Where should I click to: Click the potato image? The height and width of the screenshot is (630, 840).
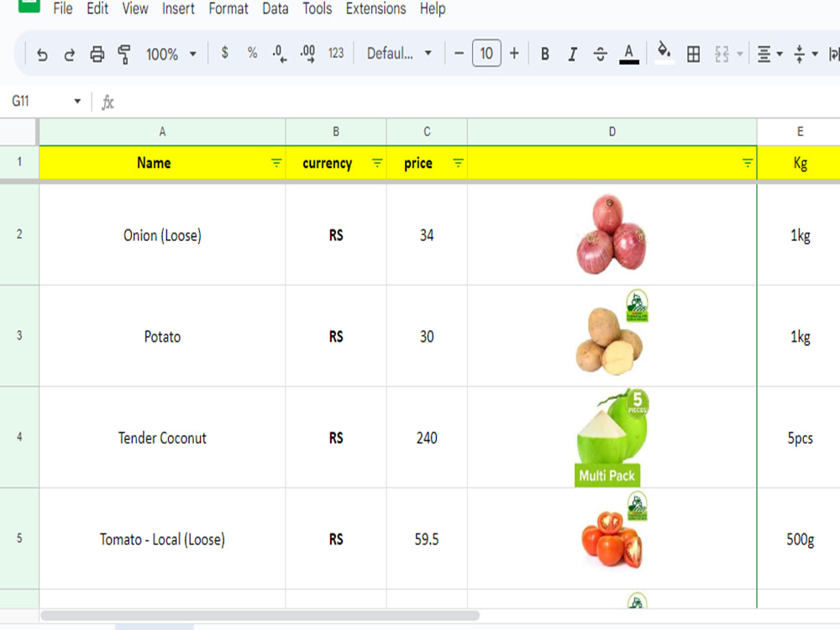(x=612, y=333)
